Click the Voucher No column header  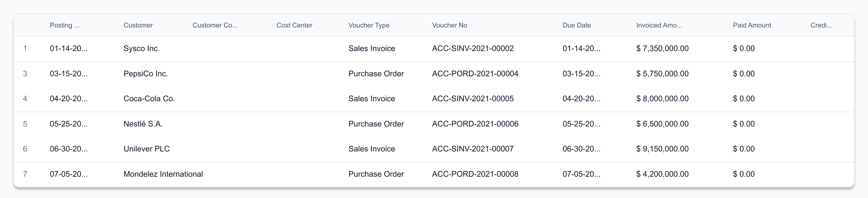[x=450, y=25]
